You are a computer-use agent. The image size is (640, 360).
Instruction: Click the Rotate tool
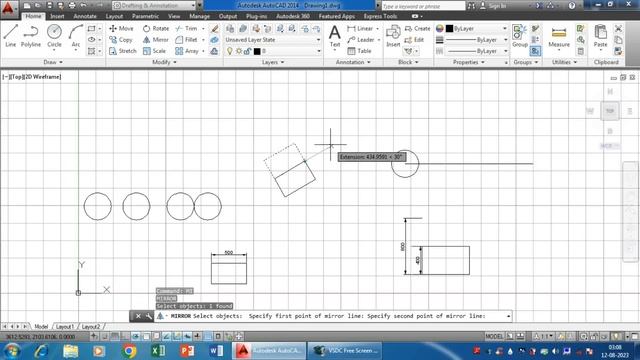(x=156, y=28)
